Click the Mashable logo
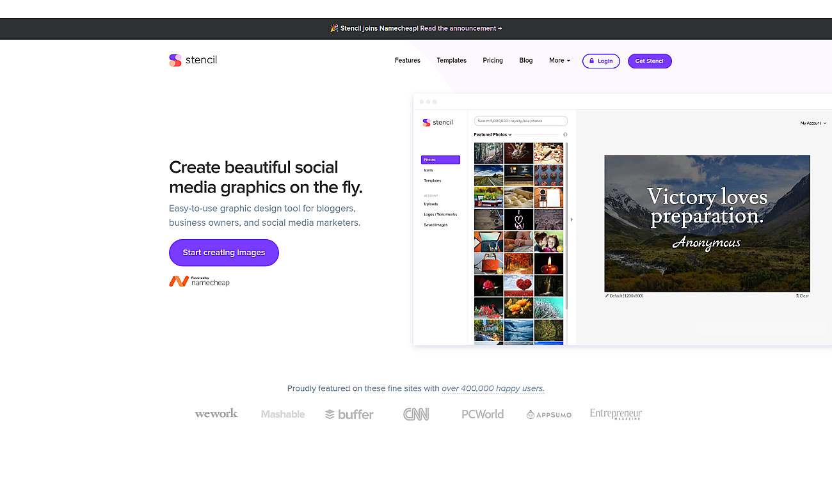The image size is (832, 504). (283, 414)
